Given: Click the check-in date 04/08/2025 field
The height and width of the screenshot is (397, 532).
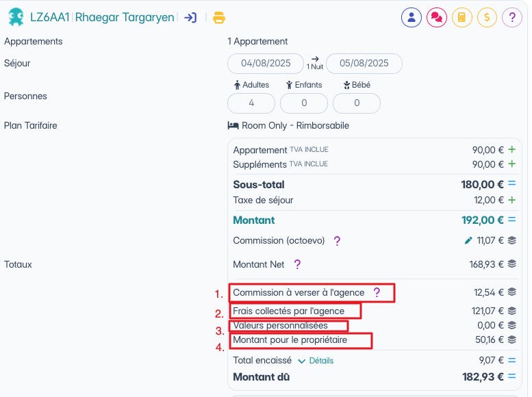Looking at the screenshot, I should [x=266, y=63].
